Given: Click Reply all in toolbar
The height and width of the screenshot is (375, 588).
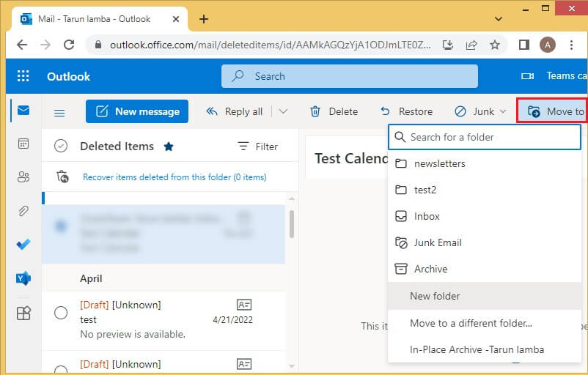Looking at the screenshot, I should 235,111.
